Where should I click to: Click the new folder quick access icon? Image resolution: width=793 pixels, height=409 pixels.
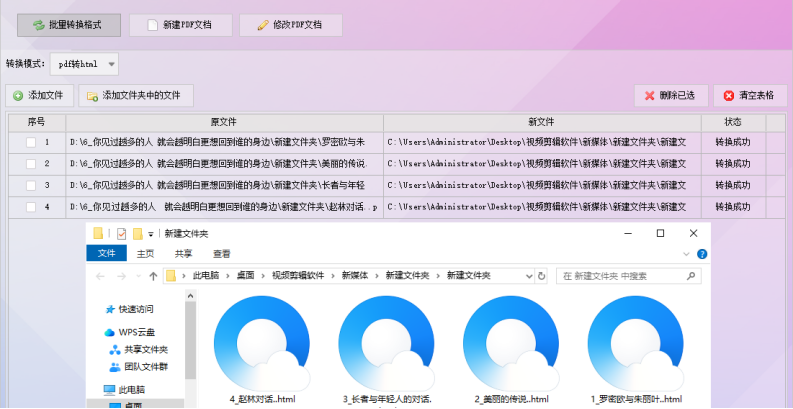138,234
